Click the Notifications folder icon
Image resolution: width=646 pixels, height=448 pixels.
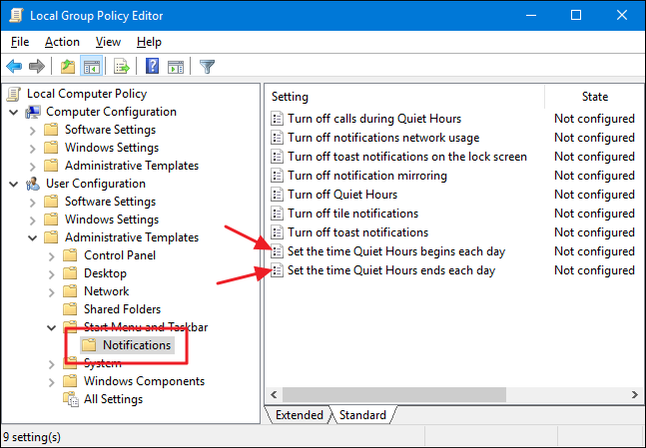(x=89, y=345)
